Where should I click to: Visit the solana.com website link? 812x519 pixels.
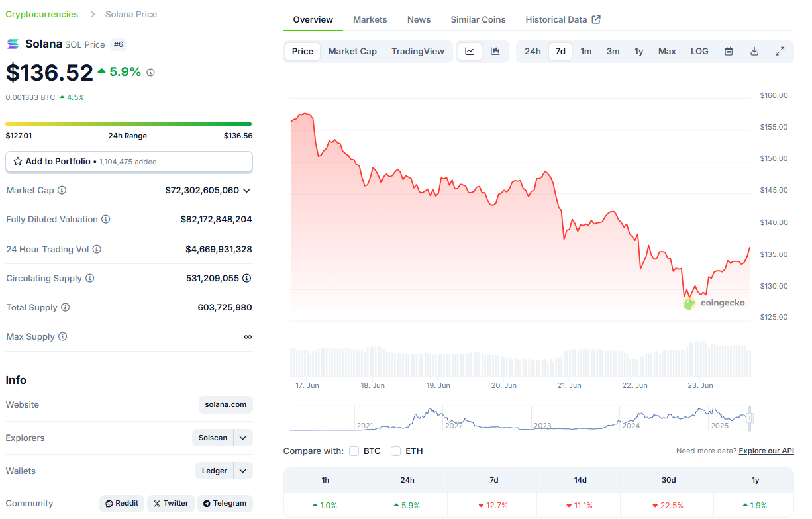[226, 405]
